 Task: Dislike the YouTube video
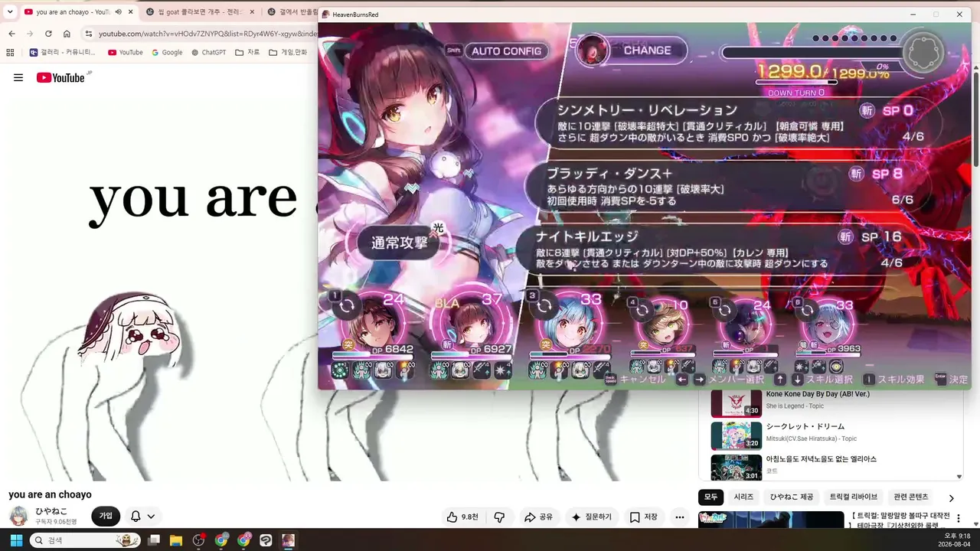click(499, 517)
